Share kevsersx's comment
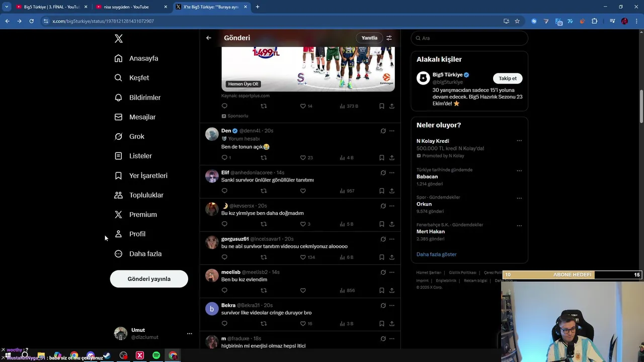Screen dimensions: 644x362 tap(392, 224)
